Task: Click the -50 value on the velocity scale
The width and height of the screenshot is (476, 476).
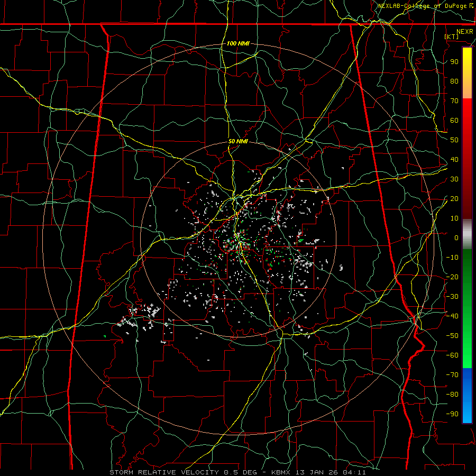Action: (452, 336)
